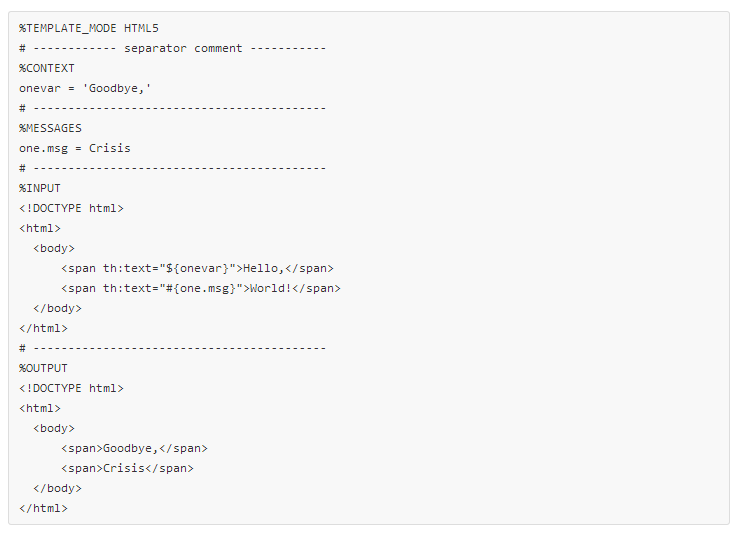Click the one.msg = Crisis line

tap(75, 148)
